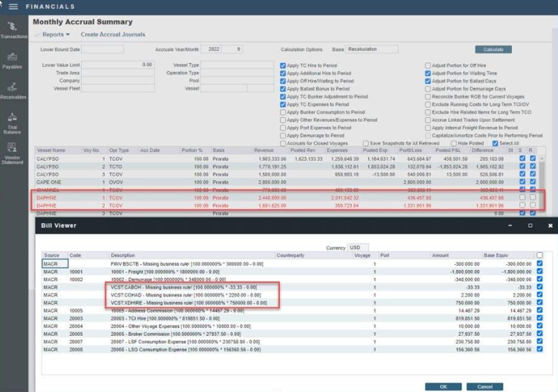Go to Payables in the sidebar

coord(12,60)
